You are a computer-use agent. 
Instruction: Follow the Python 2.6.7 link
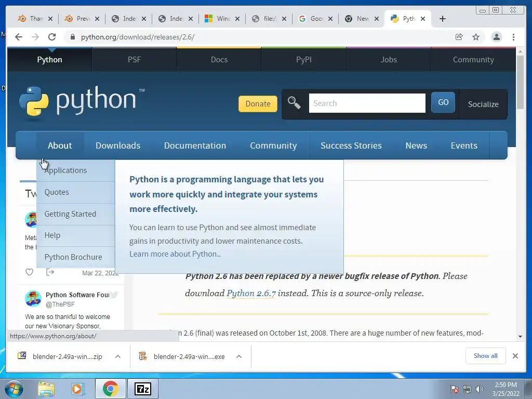point(251,293)
